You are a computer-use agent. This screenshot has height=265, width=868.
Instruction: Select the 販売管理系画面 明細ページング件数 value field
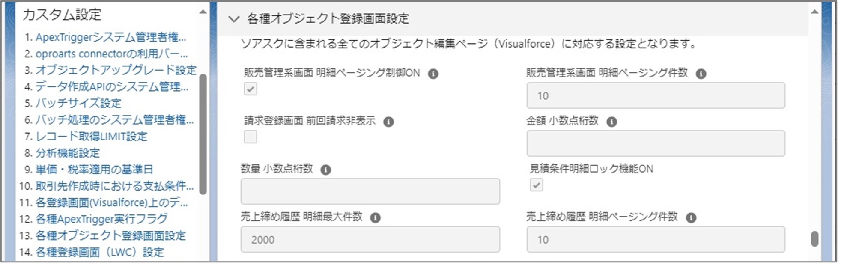click(655, 95)
